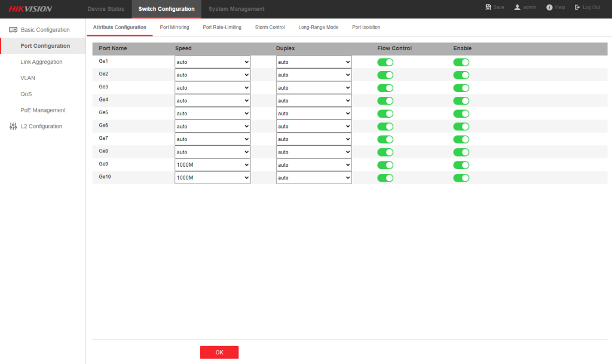Toggle Flow Control for Ge7
The height and width of the screenshot is (364, 612).
(x=385, y=140)
